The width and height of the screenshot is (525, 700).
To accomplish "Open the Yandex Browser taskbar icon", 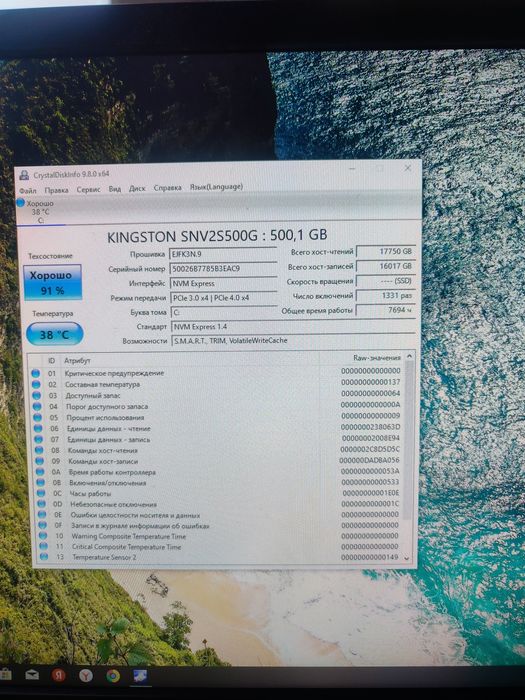I will (86, 675).
